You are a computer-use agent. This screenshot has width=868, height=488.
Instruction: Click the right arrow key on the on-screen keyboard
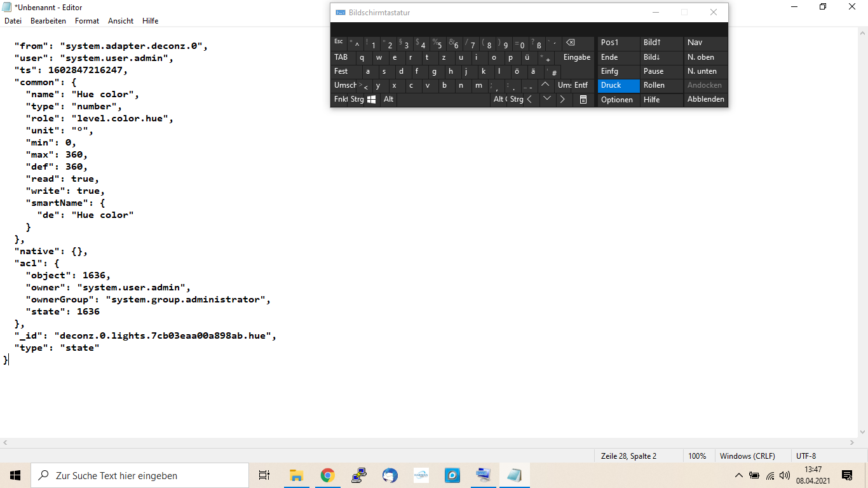coord(563,99)
